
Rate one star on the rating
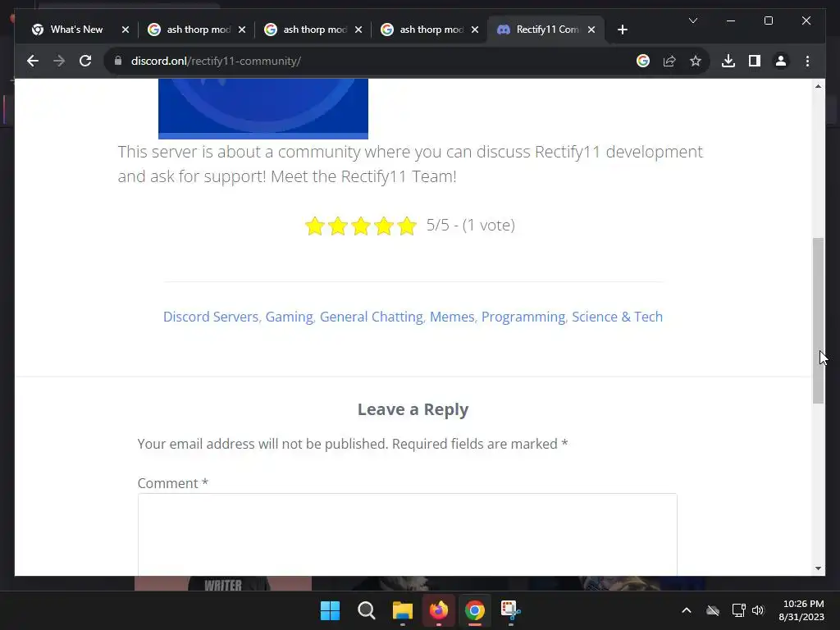pos(314,226)
